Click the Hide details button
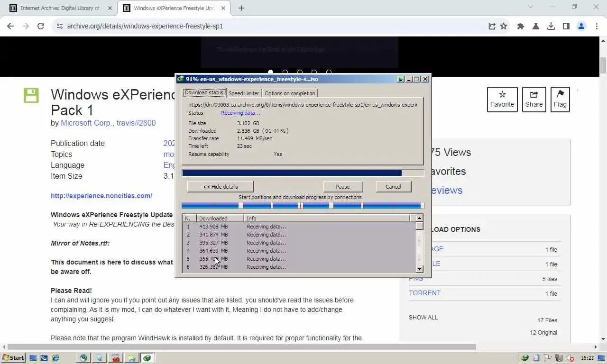 pyautogui.click(x=221, y=187)
